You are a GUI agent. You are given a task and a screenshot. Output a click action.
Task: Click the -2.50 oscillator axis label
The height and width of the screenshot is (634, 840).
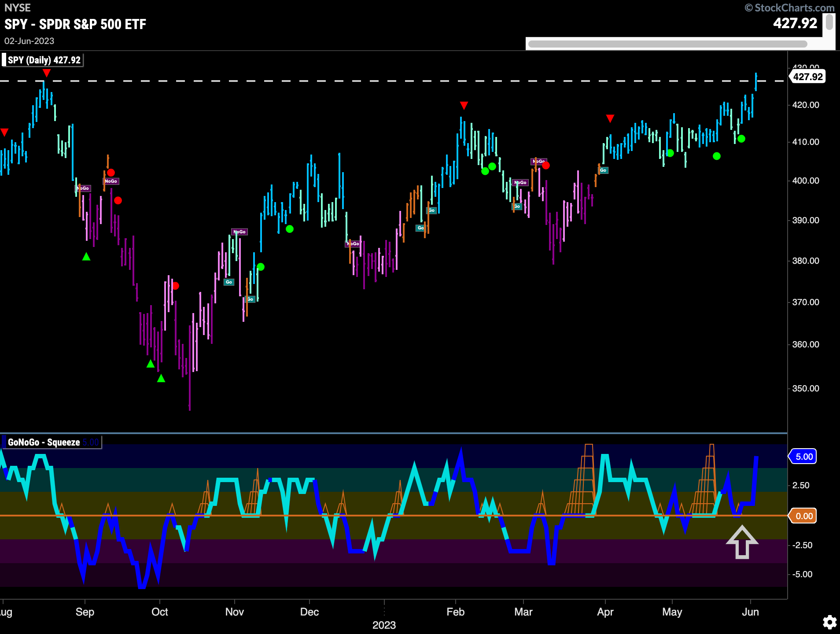802,545
